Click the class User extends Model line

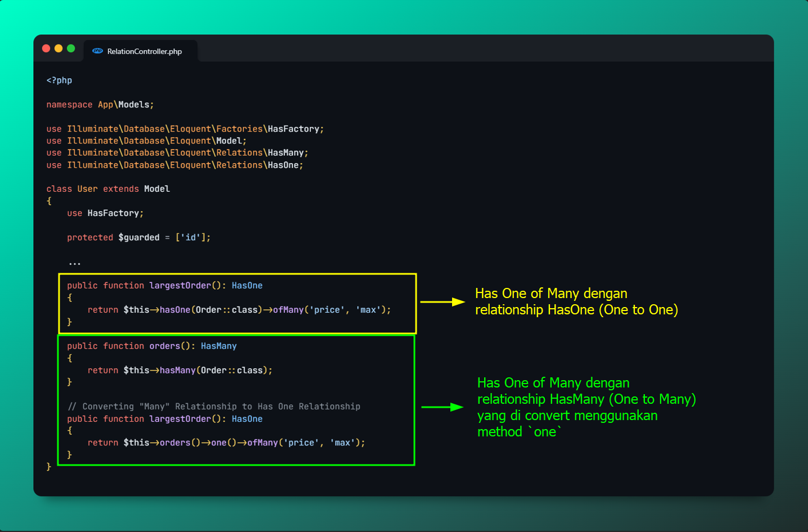pyautogui.click(x=108, y=189)
